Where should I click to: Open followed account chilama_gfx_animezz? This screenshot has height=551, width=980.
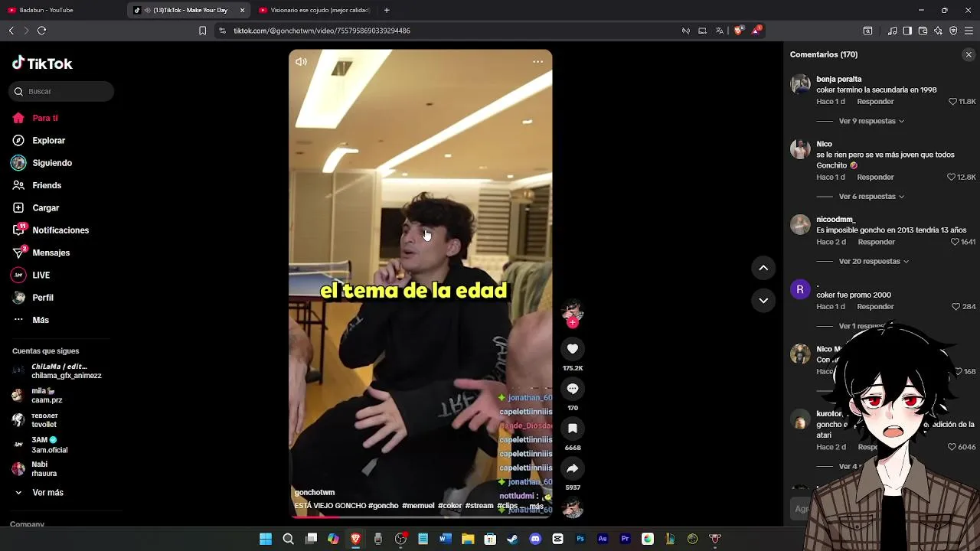tap(66, 371)
